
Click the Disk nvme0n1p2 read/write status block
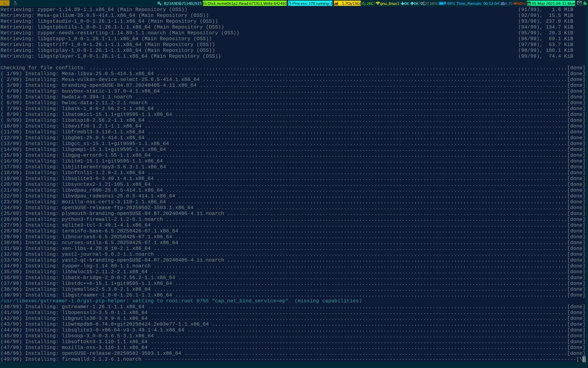(245, 3)
